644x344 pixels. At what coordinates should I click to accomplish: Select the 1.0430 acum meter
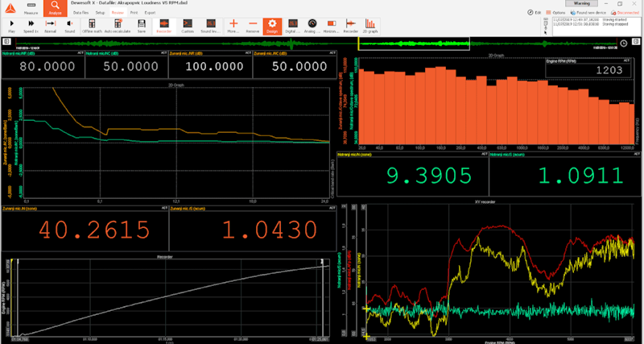252,228
